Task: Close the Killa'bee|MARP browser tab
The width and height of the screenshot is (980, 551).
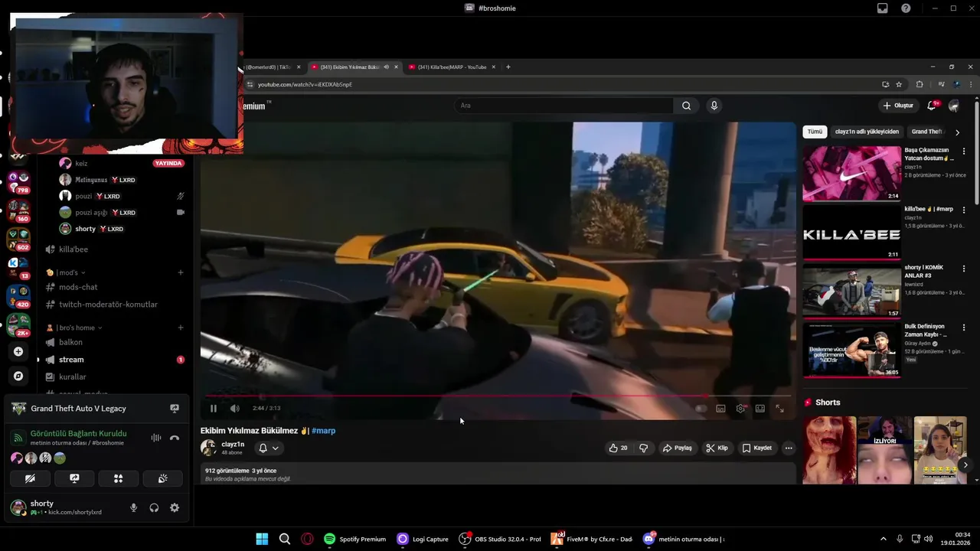Action: [494, 67]
